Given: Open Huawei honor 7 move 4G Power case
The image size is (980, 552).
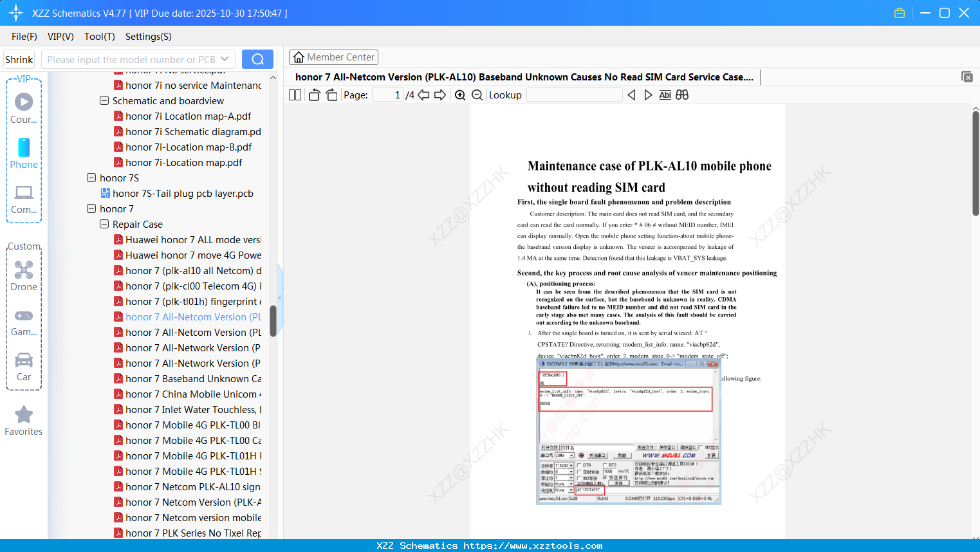Looking at the screenshot, I should click(187, 255).
